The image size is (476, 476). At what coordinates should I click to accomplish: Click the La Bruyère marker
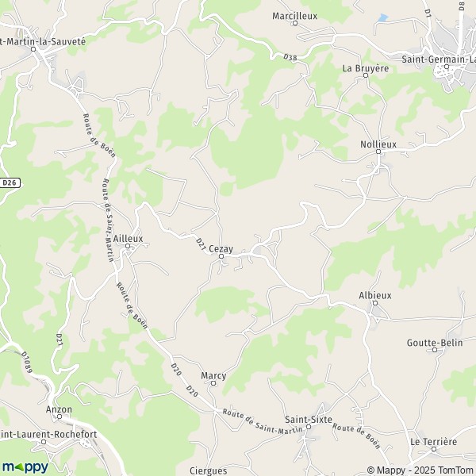click(x=366, y=75)
